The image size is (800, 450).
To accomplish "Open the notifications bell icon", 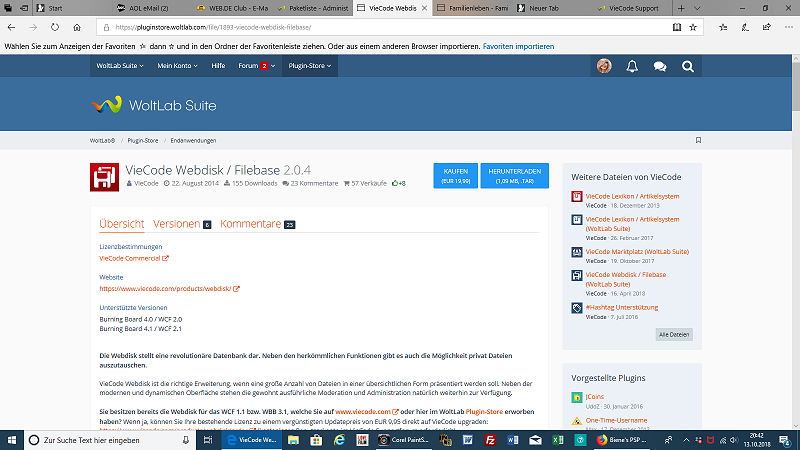I will pyautogui.click(x=632, y=66).
